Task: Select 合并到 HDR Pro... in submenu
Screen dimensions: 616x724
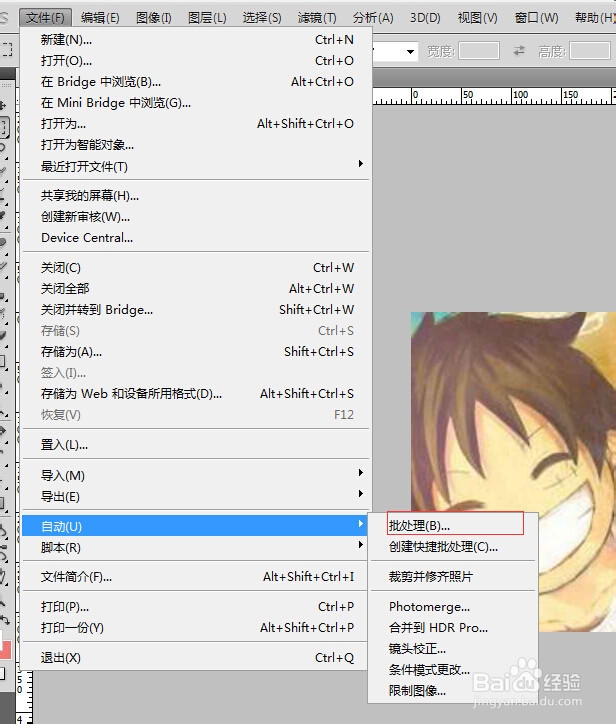Action: [453, 627]
